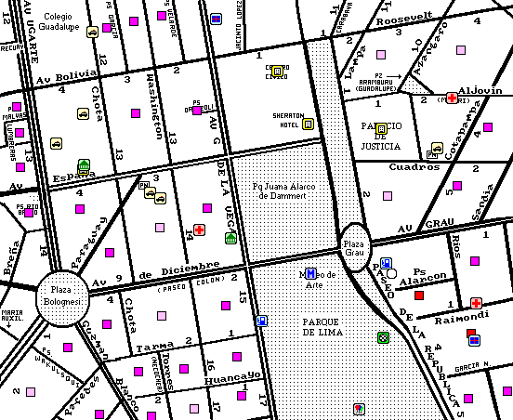Select the Sheraton Hotel building icon
513x420 pixels.
[x=308, y=124]
